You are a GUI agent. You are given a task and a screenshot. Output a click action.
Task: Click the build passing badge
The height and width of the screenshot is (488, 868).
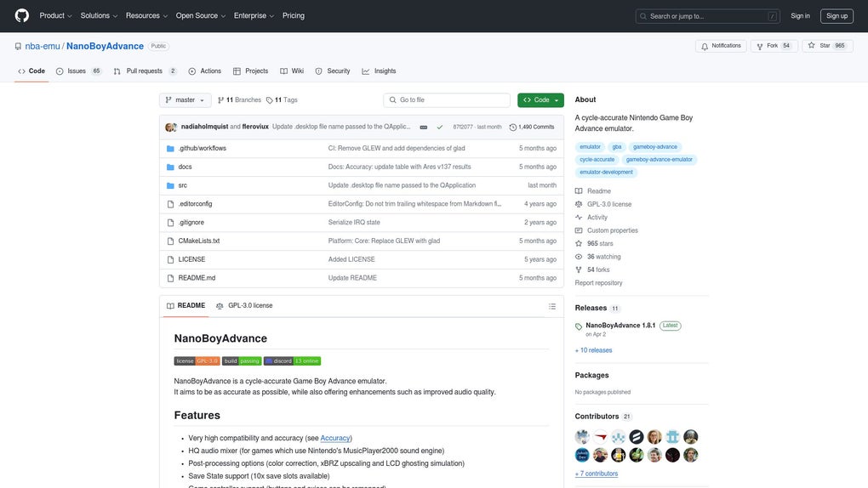click(x=242, y=360)
